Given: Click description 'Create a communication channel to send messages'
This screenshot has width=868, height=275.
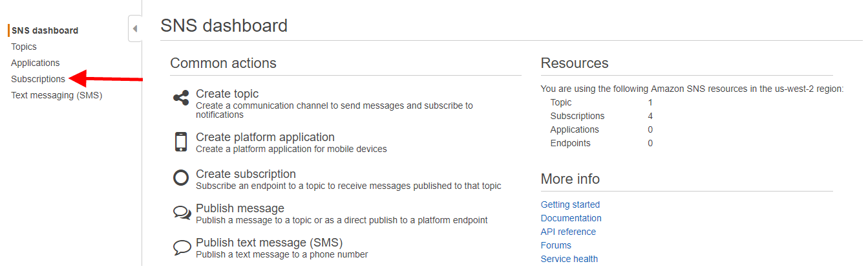Looking at the screenshot, I should (x=334, y=110).
